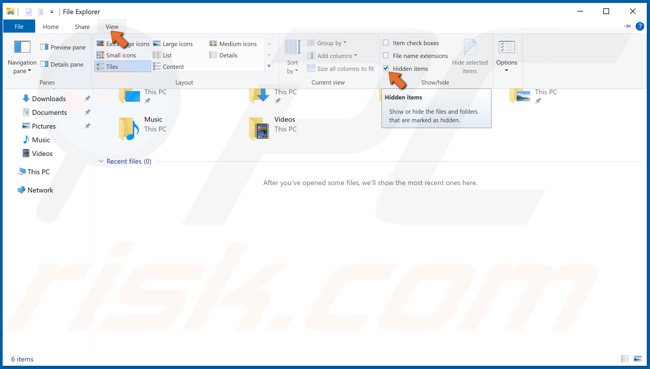The height and width of the screenshot is (369, 650).
Task: Open Options dropdown arrow
Action: (507, 71)
